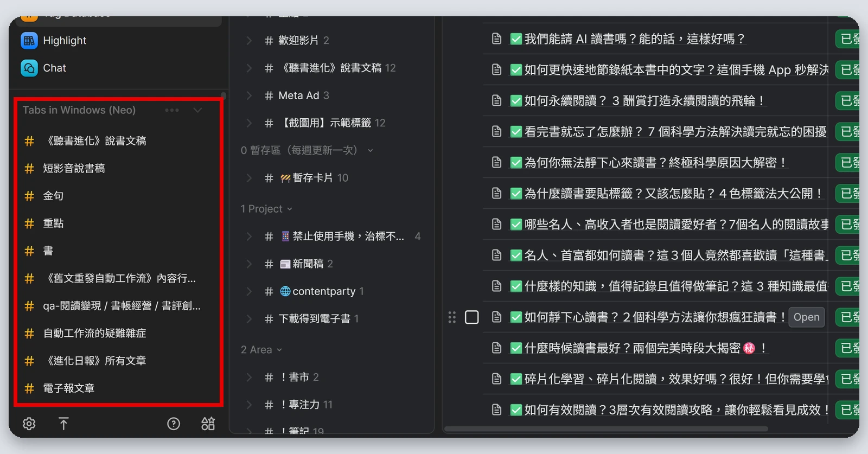Click the upward arrow icon beside settings

pos(63,424)
